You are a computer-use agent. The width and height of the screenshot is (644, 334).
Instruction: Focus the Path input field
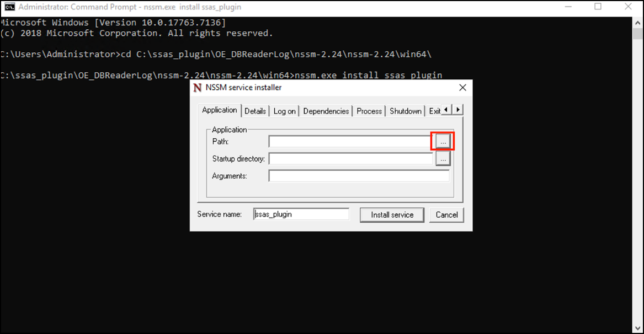(x=350, y=142)
